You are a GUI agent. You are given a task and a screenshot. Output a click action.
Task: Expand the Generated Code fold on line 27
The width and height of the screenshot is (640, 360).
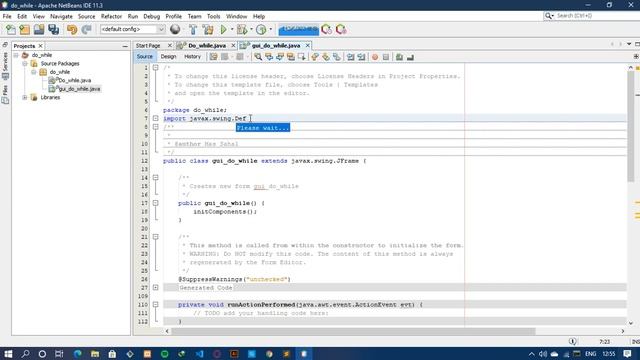coord(156,288)
